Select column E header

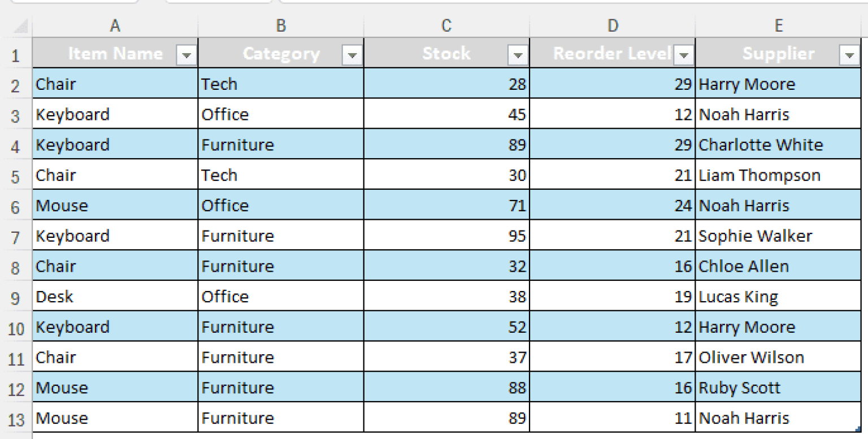click(779, 25)
